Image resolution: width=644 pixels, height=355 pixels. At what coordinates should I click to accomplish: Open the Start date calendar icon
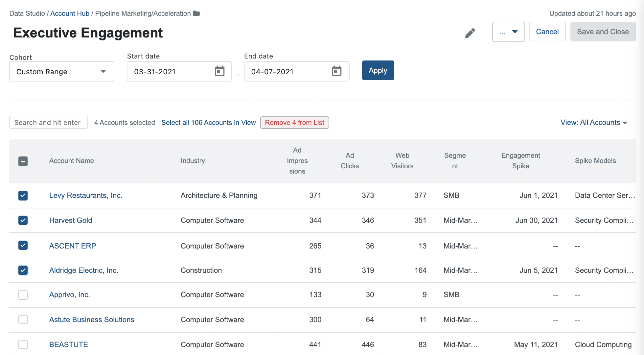tap(220, 71)
